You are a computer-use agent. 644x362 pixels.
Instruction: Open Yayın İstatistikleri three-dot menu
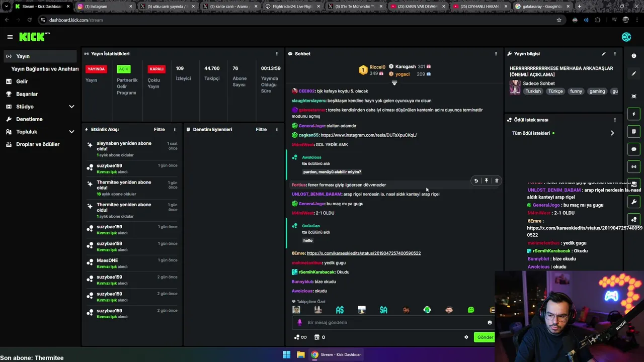(277, 54)
